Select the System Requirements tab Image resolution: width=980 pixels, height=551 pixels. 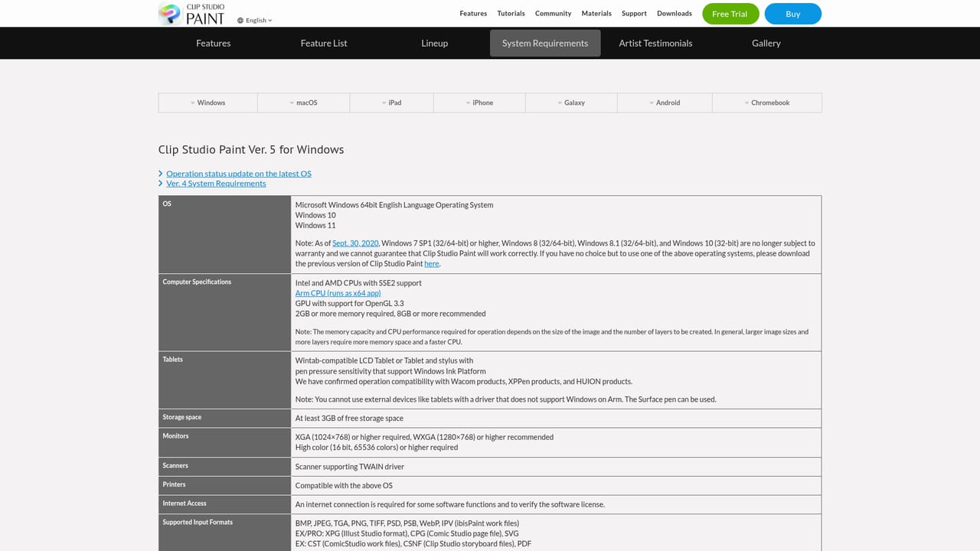pos(545,43)
